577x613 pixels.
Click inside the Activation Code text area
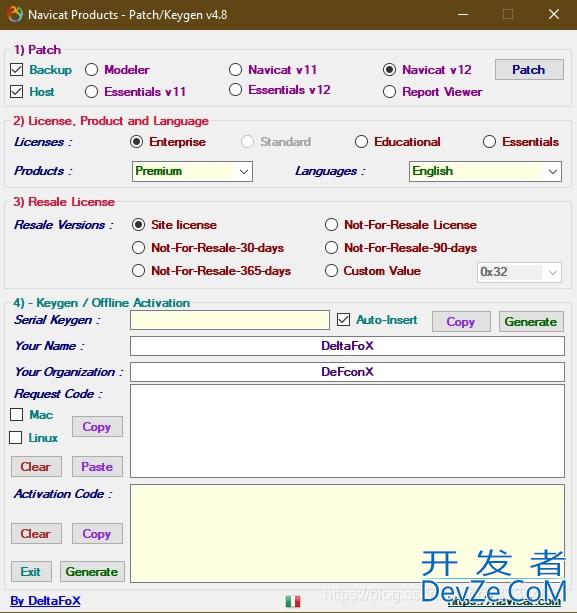(347, 534)
